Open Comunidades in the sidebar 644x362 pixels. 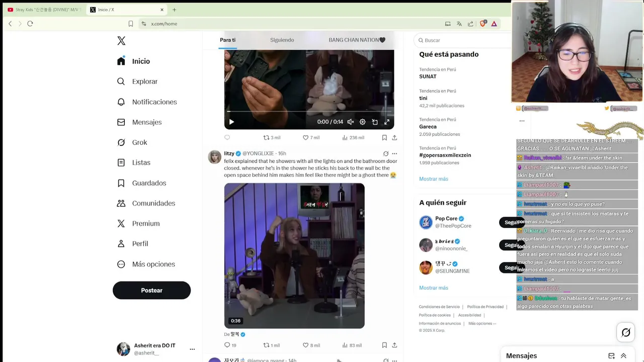click(x=146, y=203)
